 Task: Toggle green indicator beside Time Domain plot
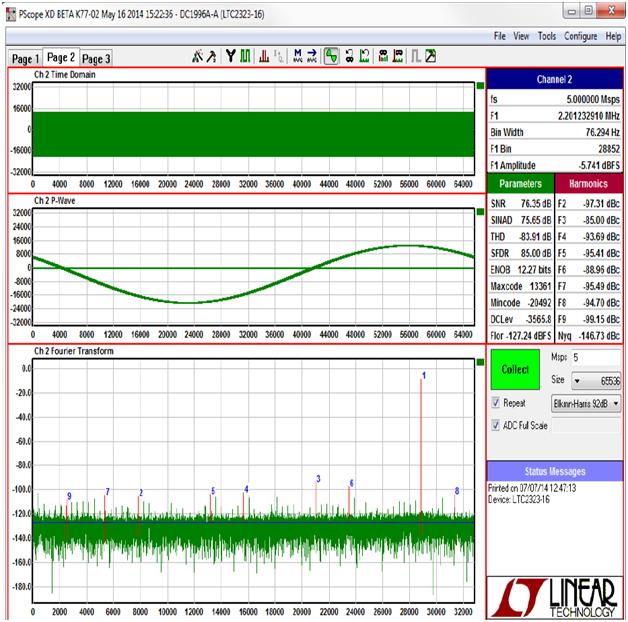(x=479, y=86)
